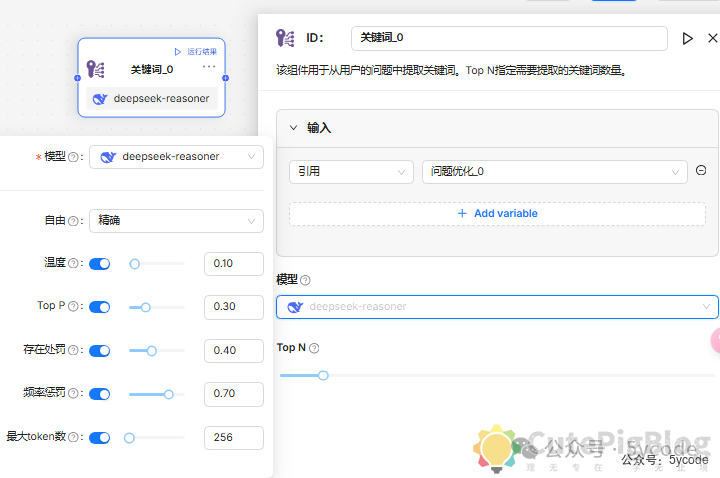This screenshot has height=478, width=720.
Task: Toggle the 频率惩罚 switch
Action: (100, 394)
